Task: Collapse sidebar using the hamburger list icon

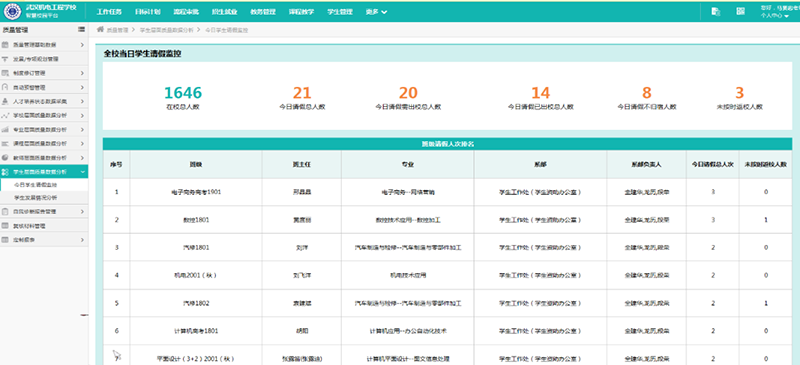Action: pos(81,30)
